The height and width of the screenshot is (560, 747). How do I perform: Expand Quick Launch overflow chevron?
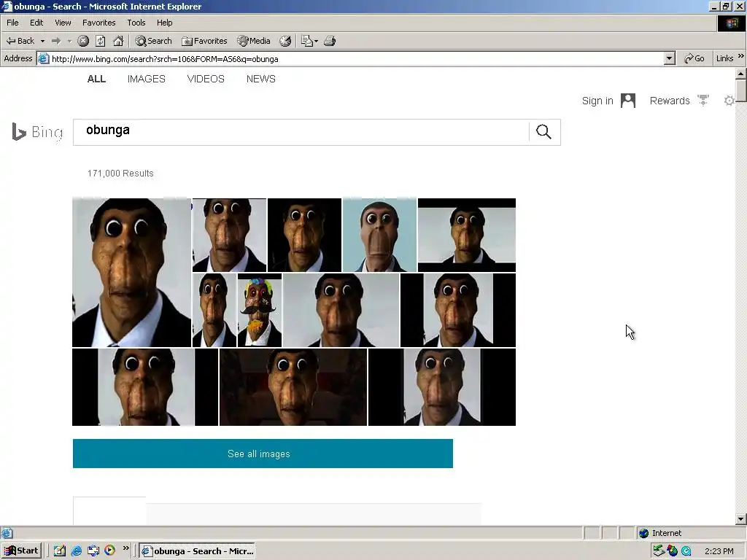click(x=125, y=548)
